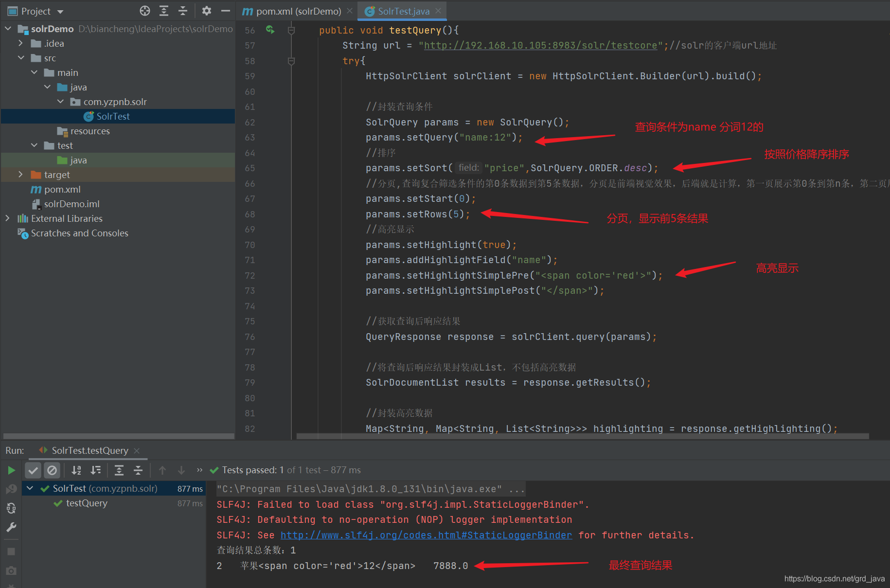Toggle show ignored tests
The width and height of the screenshot is (890, 588).
[52, 470]
